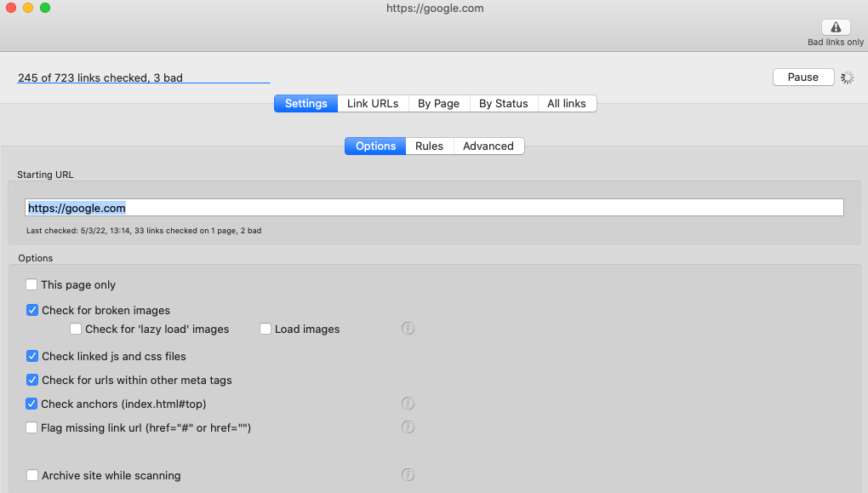Enable Archive site while scanning
The width and height of the screenshot is (868, 493).
pyautogui.click(x=32, y=475)
